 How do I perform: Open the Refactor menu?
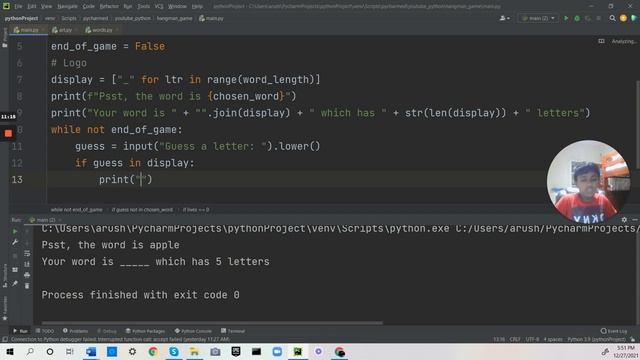tap(109, 7)
